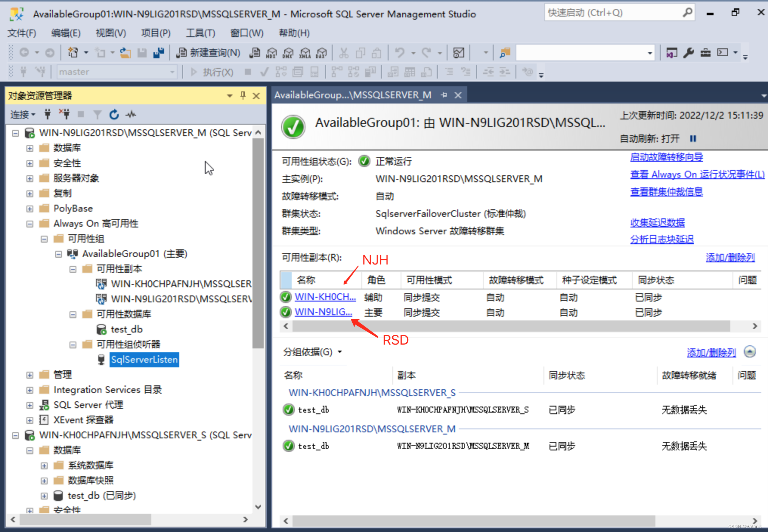Click the DMX query icon in toolbar
768x532 pixels.
[x=288, y=53]
